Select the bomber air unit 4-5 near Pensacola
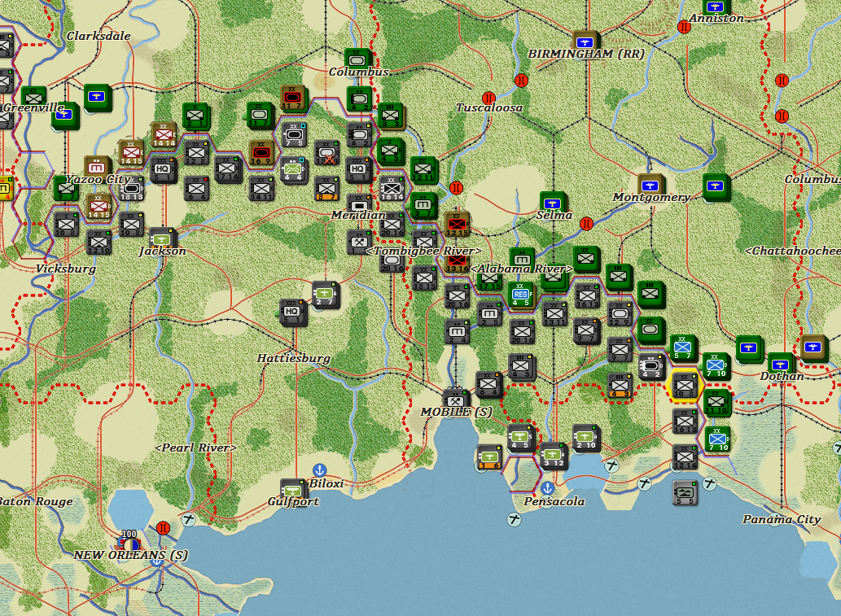841x616 pixels. point(520,438)
